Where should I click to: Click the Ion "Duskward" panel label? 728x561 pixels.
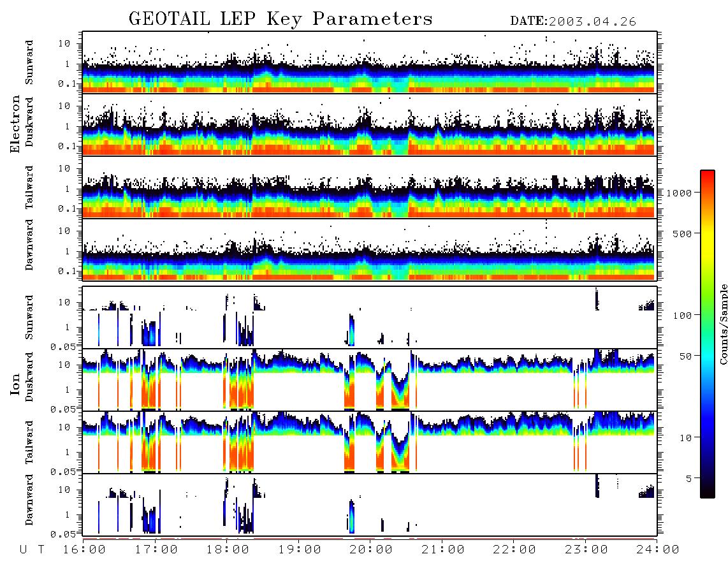[x=29, y=377]
